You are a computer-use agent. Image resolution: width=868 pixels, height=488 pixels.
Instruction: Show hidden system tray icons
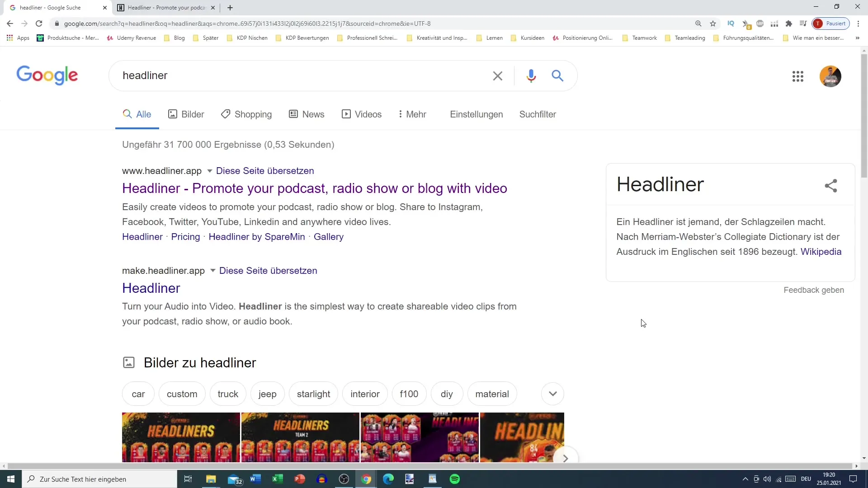(745, 479)
